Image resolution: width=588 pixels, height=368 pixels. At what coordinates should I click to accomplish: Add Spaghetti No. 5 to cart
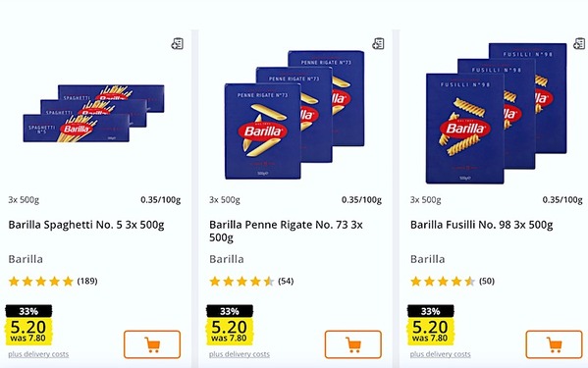pyautogui.click(x=152, y=344)
